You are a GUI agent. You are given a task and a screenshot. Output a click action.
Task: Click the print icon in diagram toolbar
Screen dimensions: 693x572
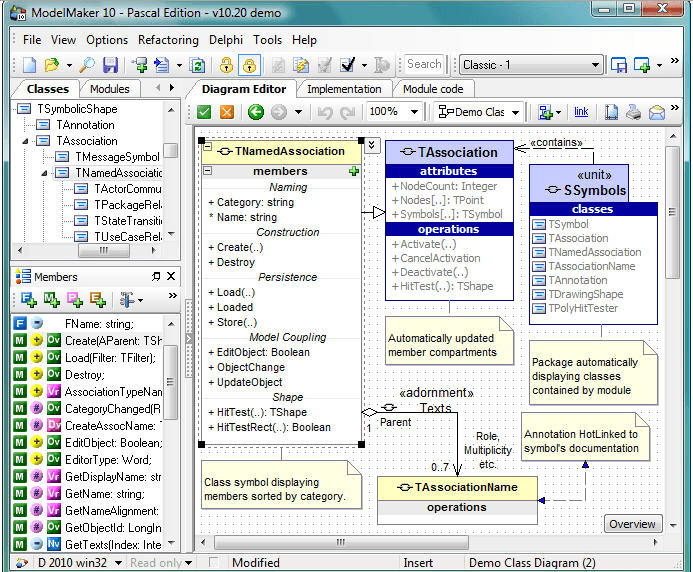coord(633,112)
